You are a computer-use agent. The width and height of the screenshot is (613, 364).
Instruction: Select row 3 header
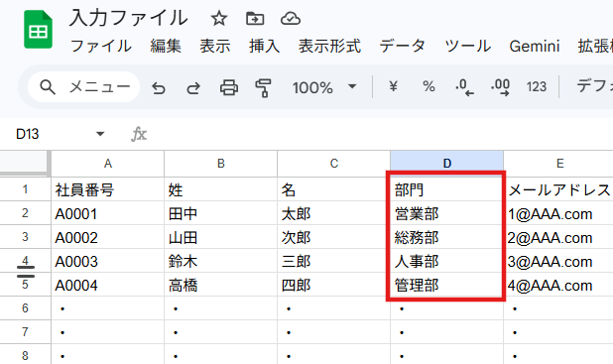(x=26, y=237)
